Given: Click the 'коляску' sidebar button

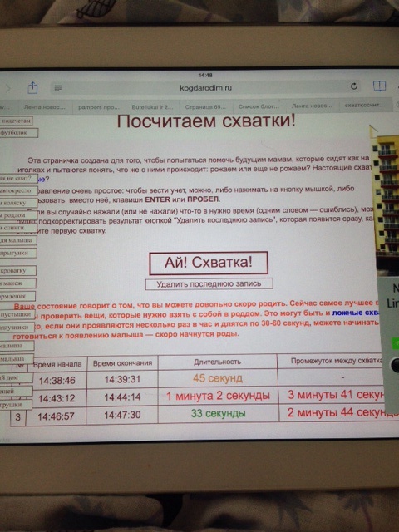Looking at the screenshot, I should click(x=17, y=203).
